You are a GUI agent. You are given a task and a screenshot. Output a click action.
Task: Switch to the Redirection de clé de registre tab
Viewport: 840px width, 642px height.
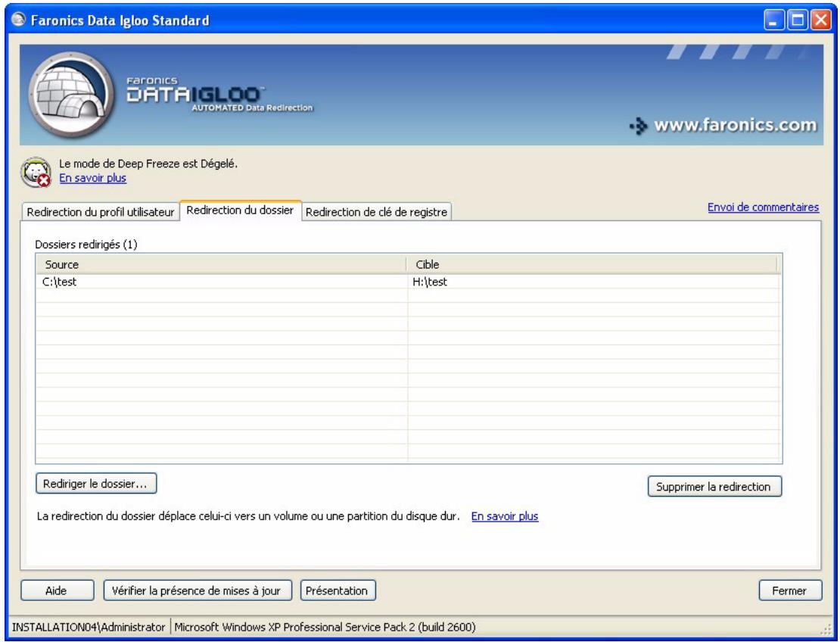376,212
